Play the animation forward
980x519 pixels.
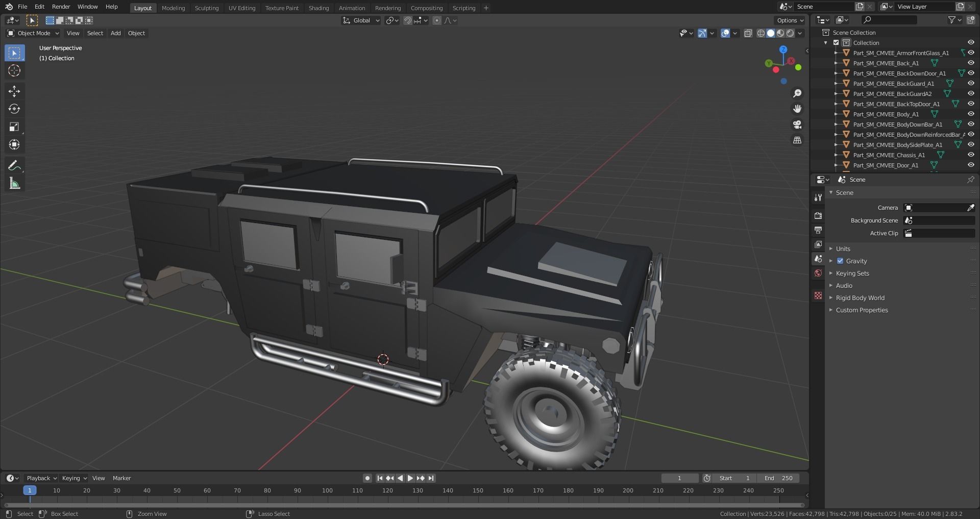point(410,478)
